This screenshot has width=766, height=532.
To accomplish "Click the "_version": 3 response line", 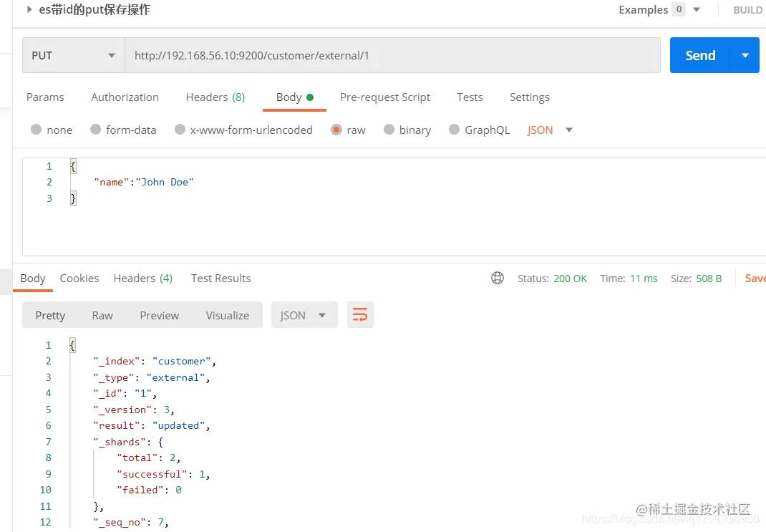I will point(134,410).
